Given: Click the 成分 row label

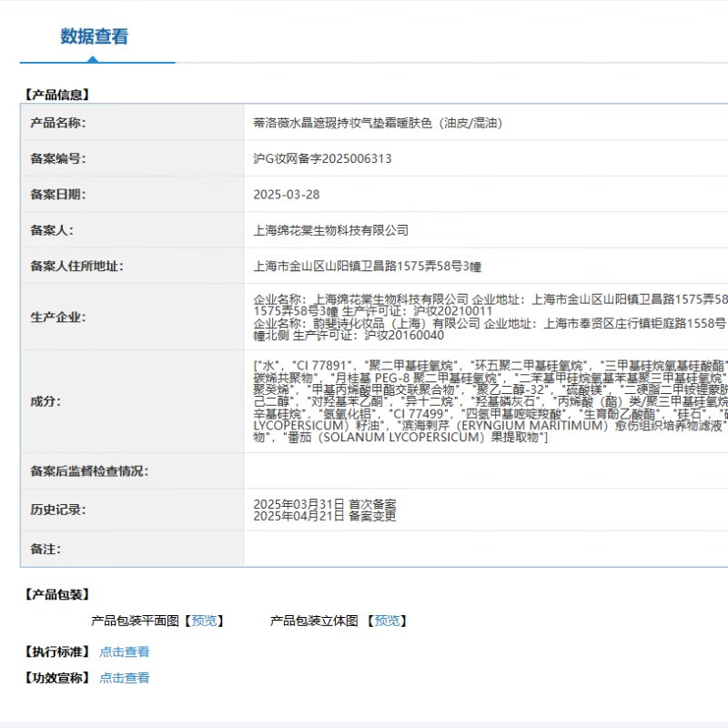Looking at the screenshot, I should [45, 401].
